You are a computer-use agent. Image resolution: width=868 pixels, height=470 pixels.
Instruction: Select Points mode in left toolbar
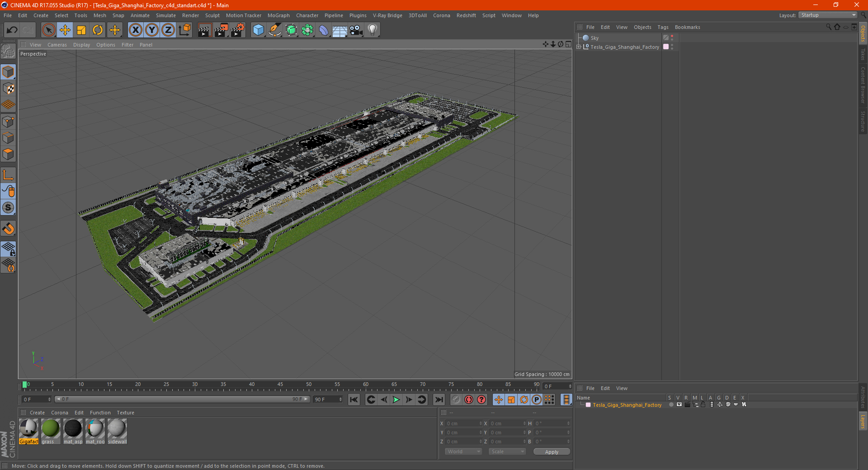(8, 122)
